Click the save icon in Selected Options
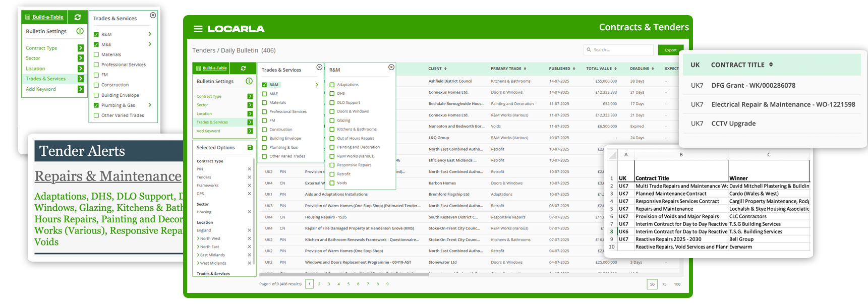The image size is (868, 304). point(250,148)
